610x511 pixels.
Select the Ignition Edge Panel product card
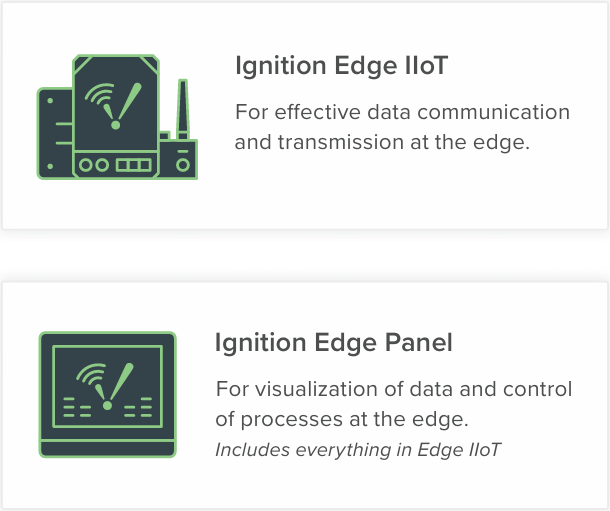(x=305, y=396)
